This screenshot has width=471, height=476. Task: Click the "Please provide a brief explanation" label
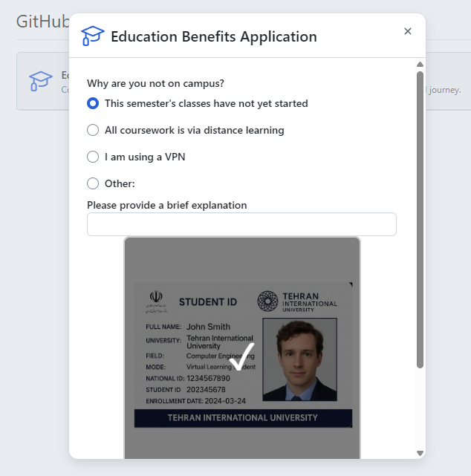click(167, 205)
